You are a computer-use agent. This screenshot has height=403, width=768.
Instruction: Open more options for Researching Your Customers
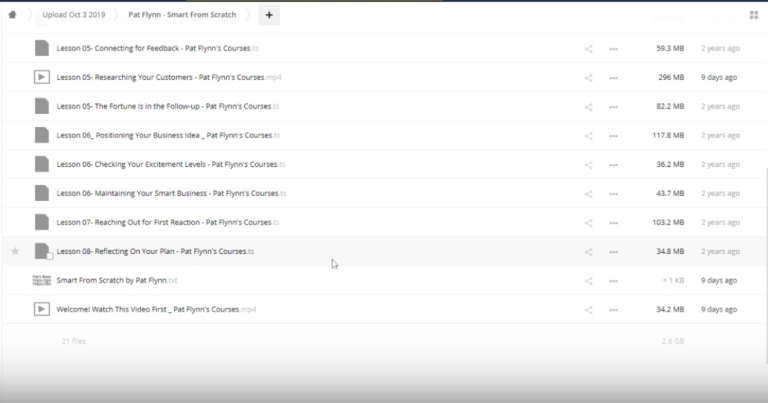click(x=613, y=77)
